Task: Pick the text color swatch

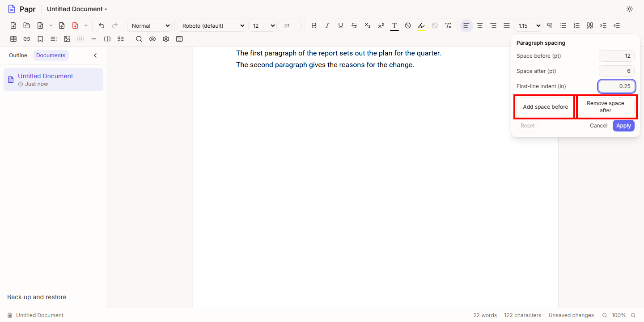Action: click(394, 25)
